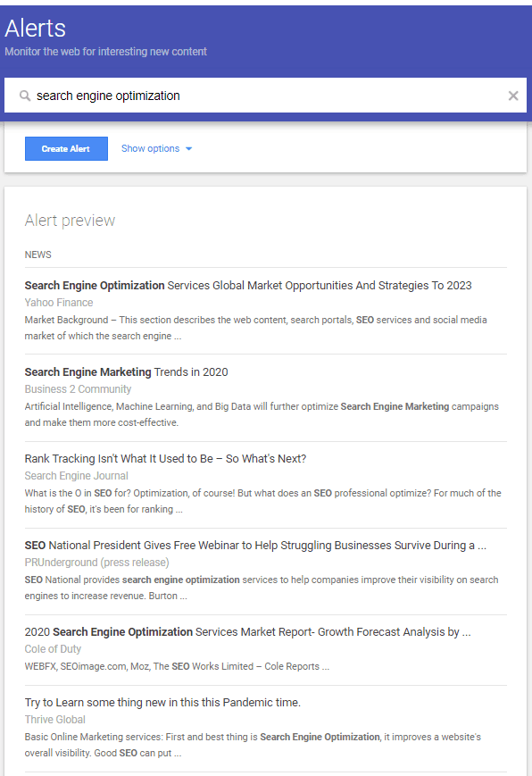The image size is (532, 776).
Task: Click the Create Alert button
Action: pos(66,148)
